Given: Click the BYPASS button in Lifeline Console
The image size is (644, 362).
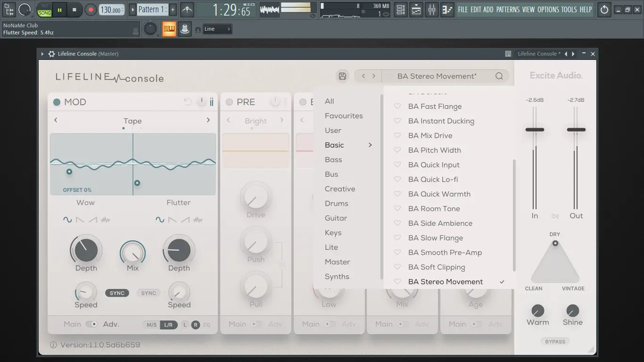Looking at the screenshot, I should pos(555,341).
